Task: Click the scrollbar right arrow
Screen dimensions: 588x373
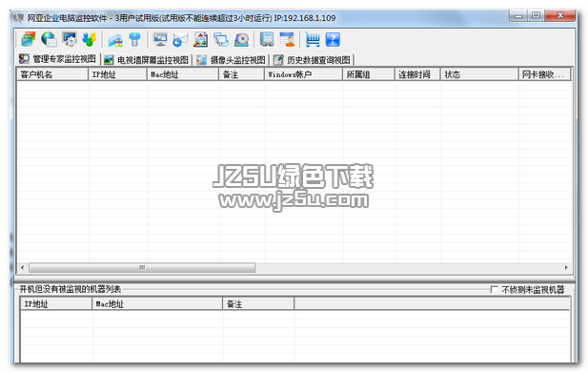Action: 566,267
